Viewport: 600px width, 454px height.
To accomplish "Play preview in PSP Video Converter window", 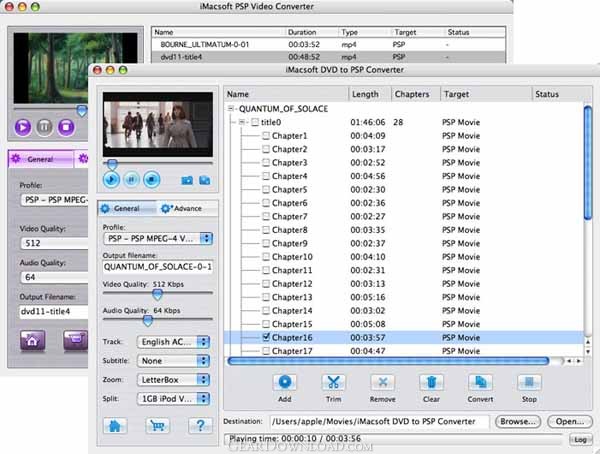I will (x=23, y=127).
